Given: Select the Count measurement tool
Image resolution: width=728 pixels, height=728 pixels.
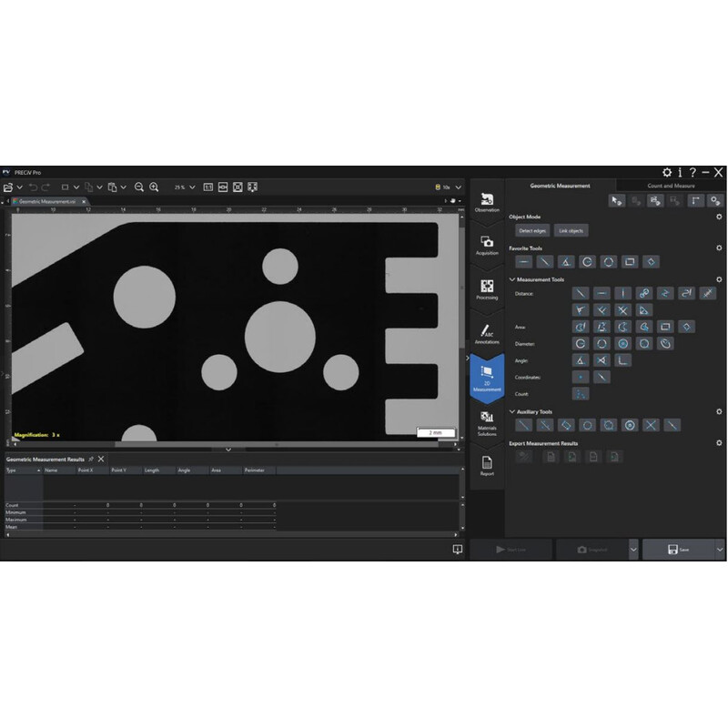Looking at the screenshot, I should coord(580,392).
